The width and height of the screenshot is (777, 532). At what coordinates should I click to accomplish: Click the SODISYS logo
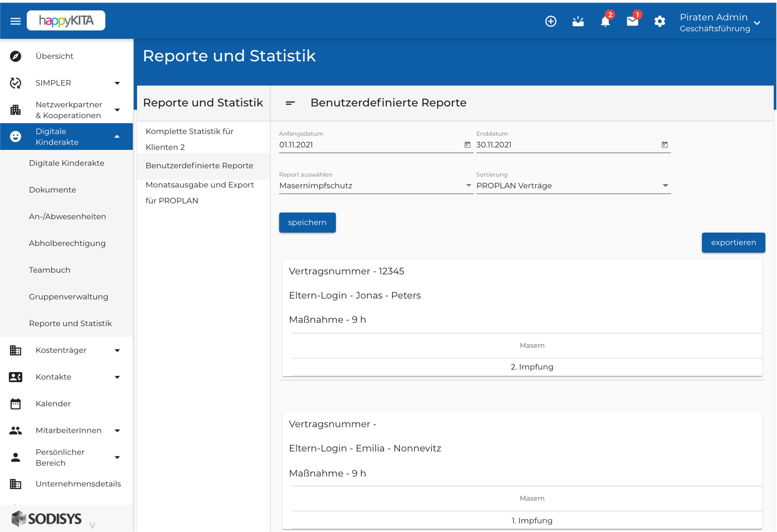tap(46, 519)
